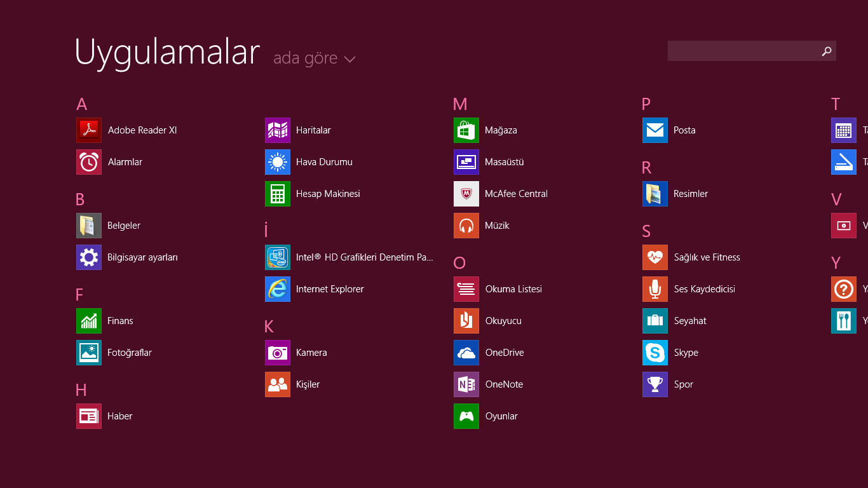Open the Finans chart icon

(x=89, y=321)
